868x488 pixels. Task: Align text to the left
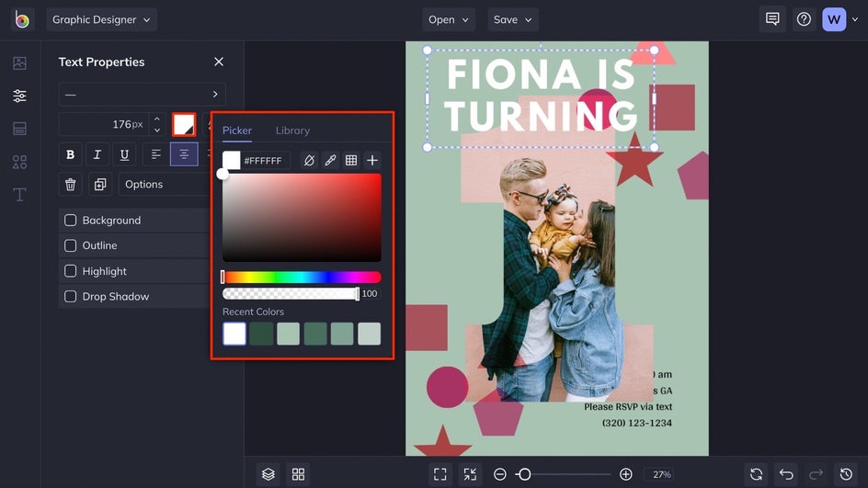(156, 154)
